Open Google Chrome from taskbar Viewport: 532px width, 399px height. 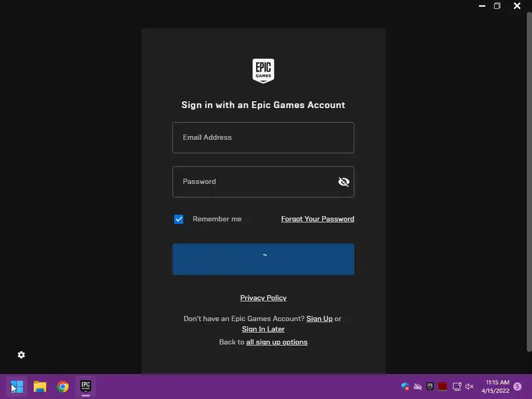pyautogui.click(x=63, y=387)
